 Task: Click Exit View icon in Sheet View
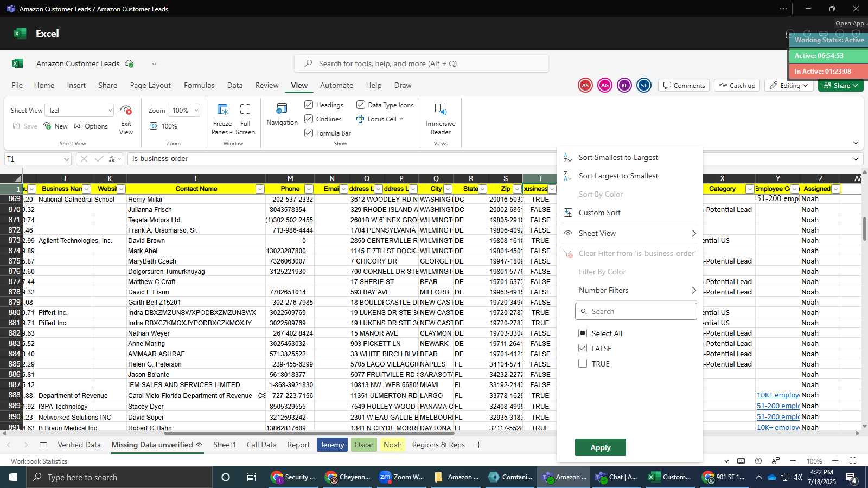[x=126, y=111]
